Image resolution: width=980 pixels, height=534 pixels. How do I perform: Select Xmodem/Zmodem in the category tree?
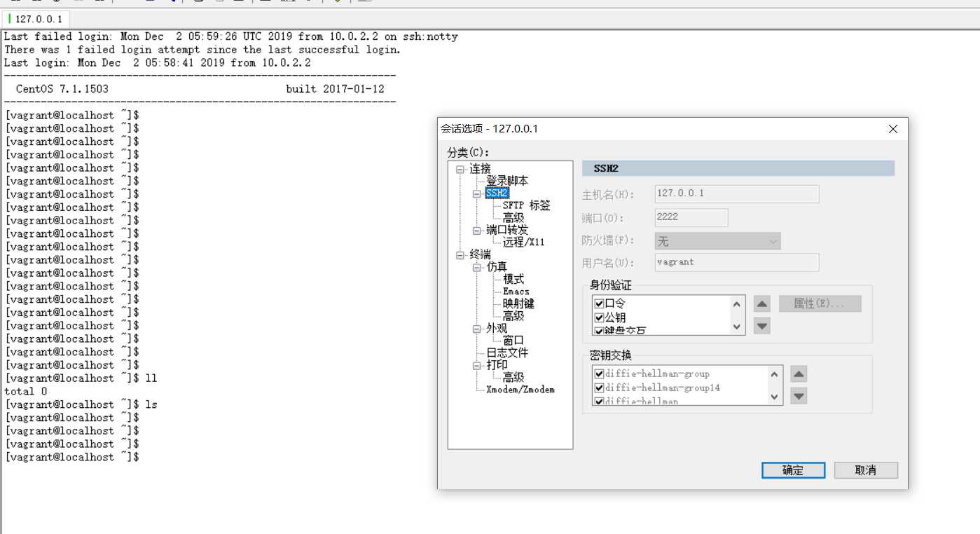(520, 390)
